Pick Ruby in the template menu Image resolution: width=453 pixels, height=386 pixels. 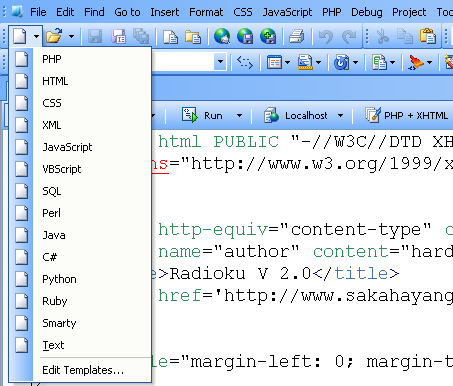click(x=80, y=301)
